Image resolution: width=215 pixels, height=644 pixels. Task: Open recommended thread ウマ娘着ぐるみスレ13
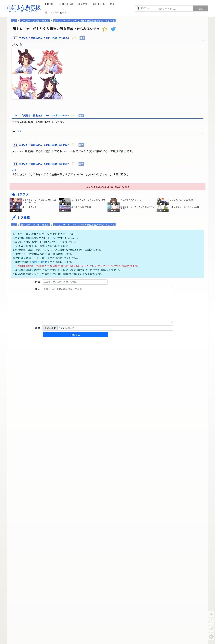[130, 200]
